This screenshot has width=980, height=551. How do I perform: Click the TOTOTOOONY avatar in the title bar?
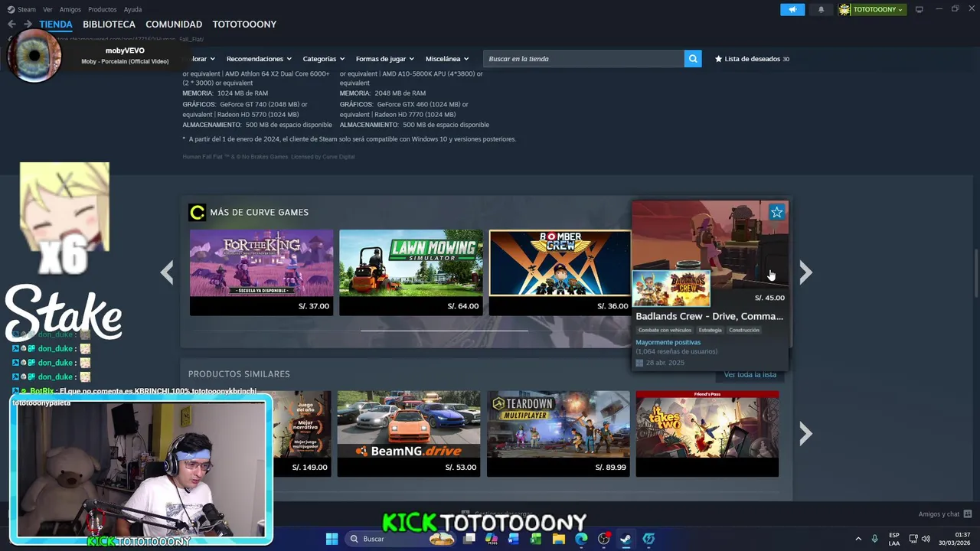pyautogui.click(x=844, y=9)
